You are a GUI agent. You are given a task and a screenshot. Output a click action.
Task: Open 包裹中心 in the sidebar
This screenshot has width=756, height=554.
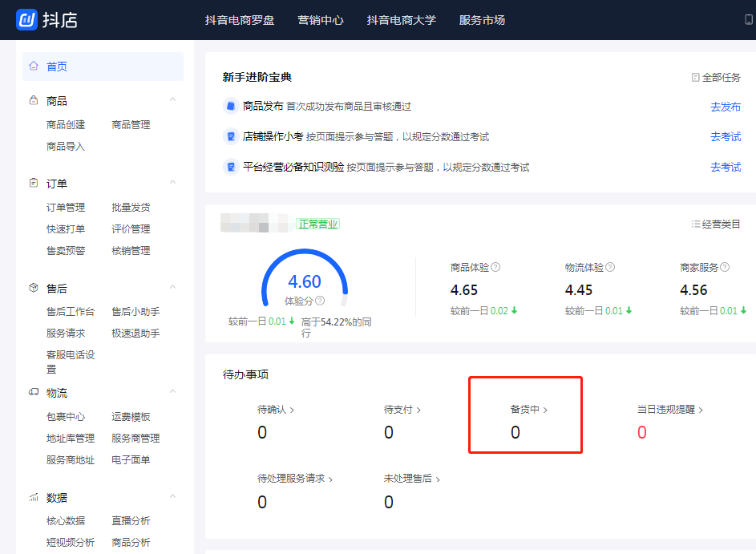coord(66,417)
